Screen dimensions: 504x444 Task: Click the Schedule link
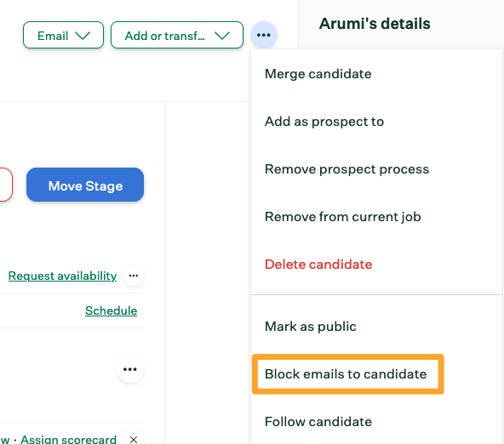pos(112,310)
